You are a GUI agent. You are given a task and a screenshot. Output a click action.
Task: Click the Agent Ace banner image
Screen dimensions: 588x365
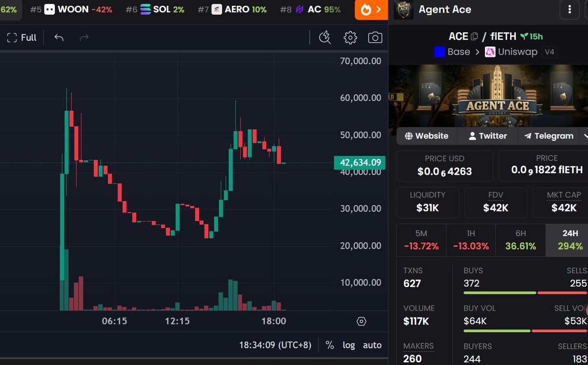click(488, 96)
